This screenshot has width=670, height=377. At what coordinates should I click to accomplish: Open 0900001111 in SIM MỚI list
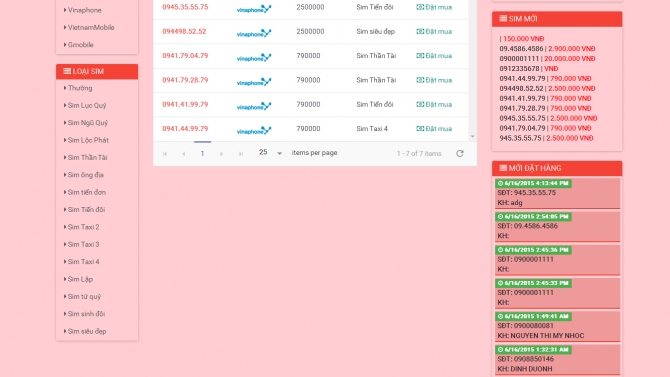click(x=519, y=59)
